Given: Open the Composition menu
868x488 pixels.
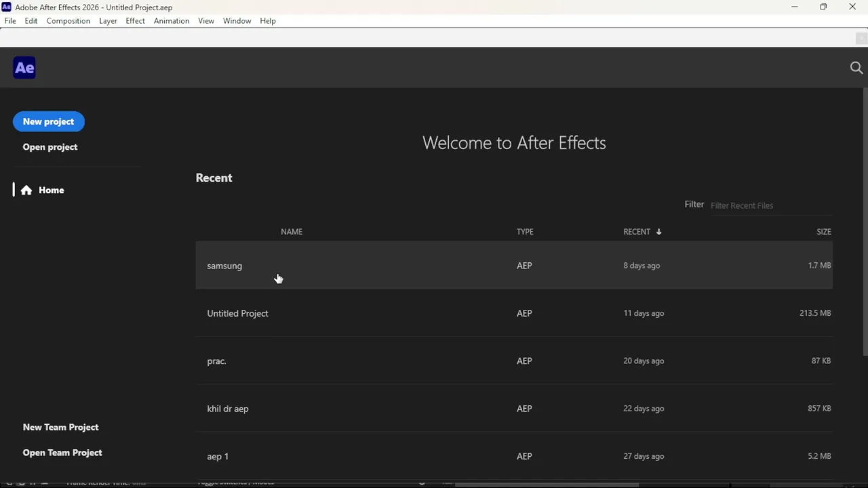Looking at the screenshot, I should pyautogui.click(x=68, y=21).
